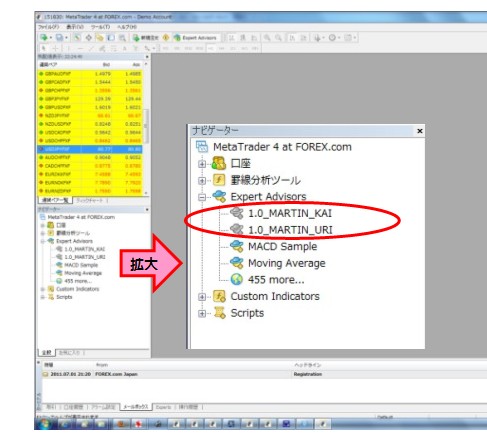Select MetaTrader 4 at FOREX.com root, enlarged panel

282,147
